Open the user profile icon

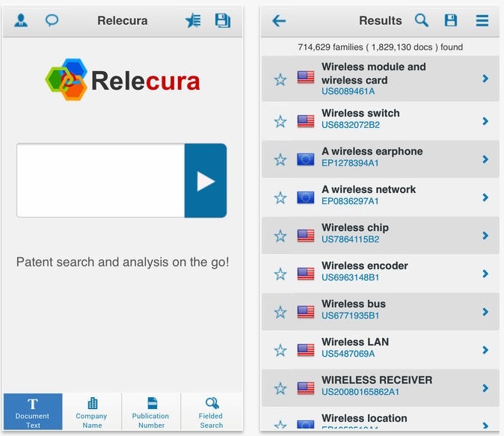click(21, 21)
